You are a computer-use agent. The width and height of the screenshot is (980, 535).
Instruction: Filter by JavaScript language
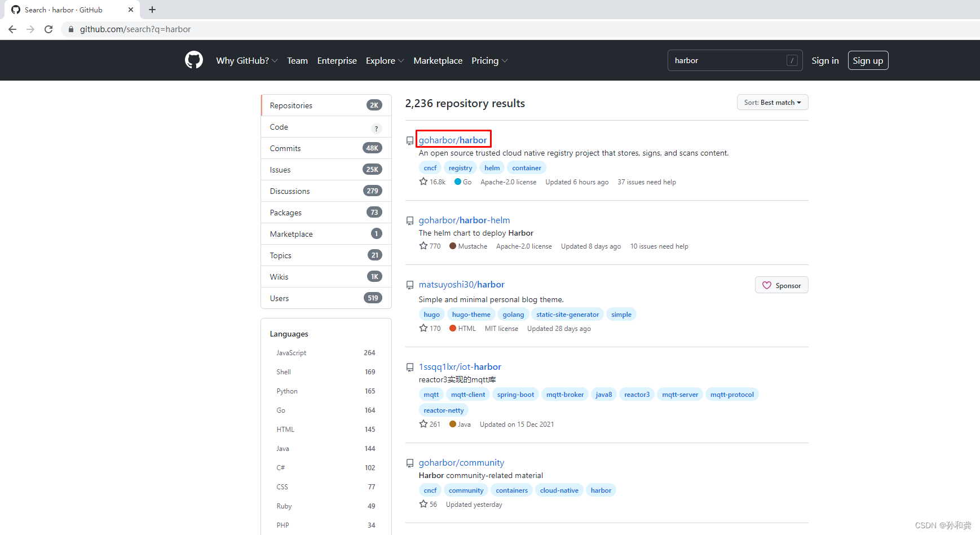coord(326,353)
